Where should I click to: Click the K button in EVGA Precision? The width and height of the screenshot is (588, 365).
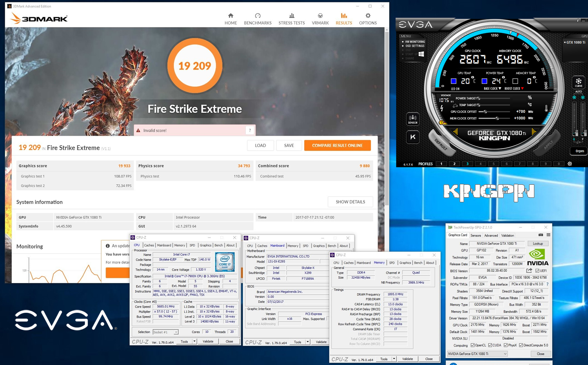(x=413, y=137)
